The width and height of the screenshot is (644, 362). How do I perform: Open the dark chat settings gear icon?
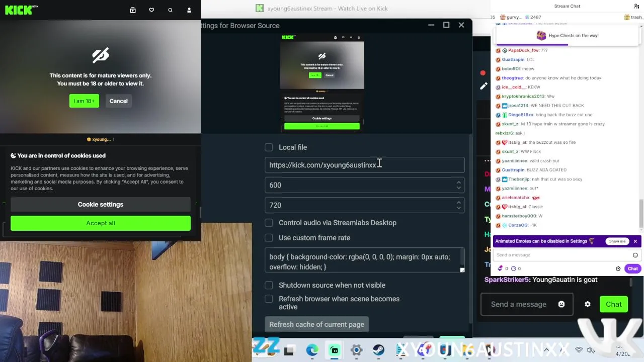pos(588,304)
